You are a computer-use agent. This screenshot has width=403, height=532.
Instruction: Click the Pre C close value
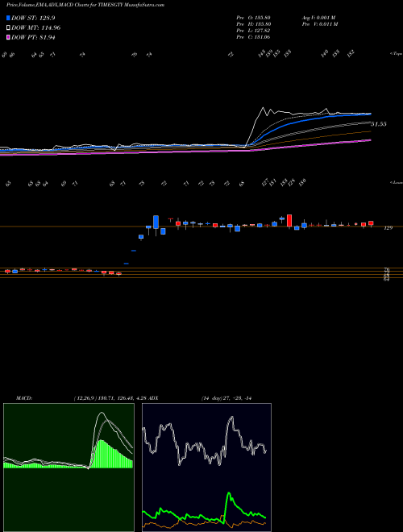click(x=253, y=37)
